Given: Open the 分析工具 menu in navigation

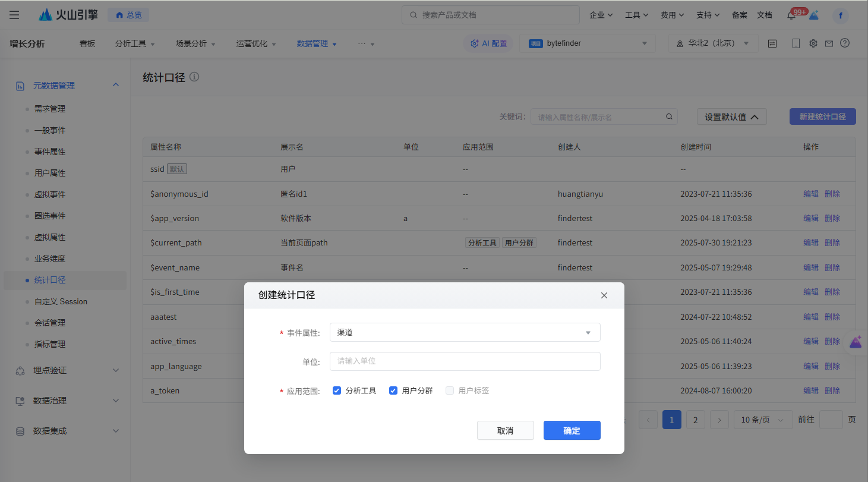Looking at the screenshot, I should [134, 43].
